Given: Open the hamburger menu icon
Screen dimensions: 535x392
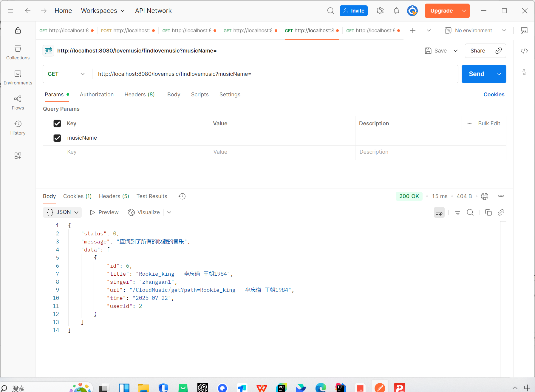Looking at the screenshot, I should 10,11.
